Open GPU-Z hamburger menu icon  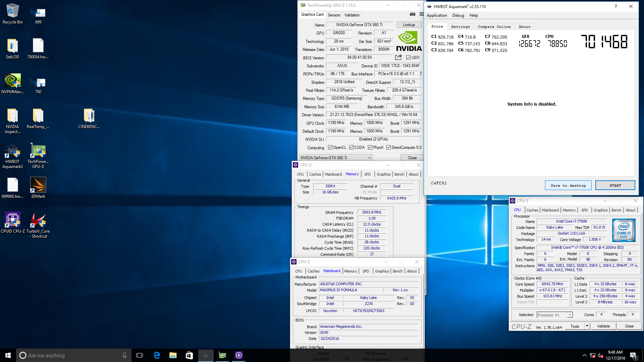[421, 14]
